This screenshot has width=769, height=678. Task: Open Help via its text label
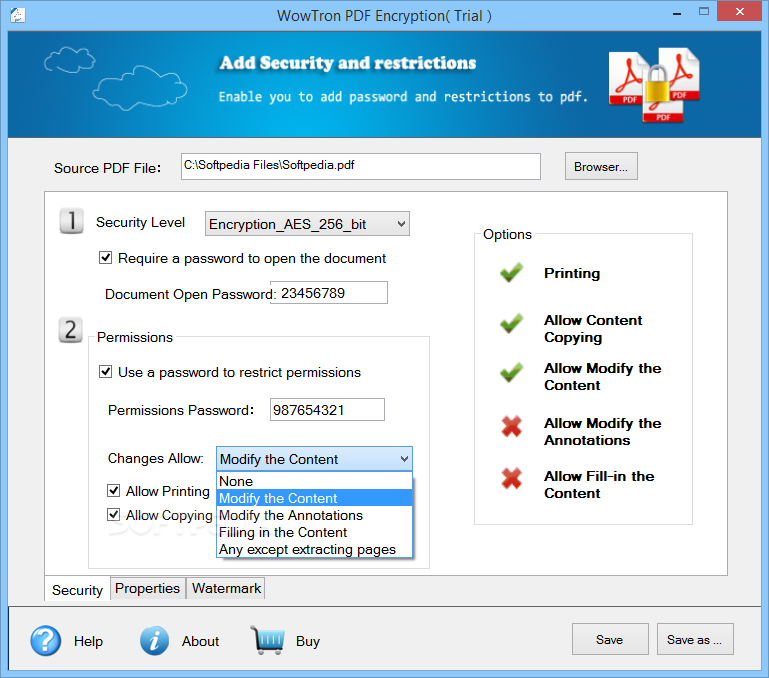(x=88, y=641)
